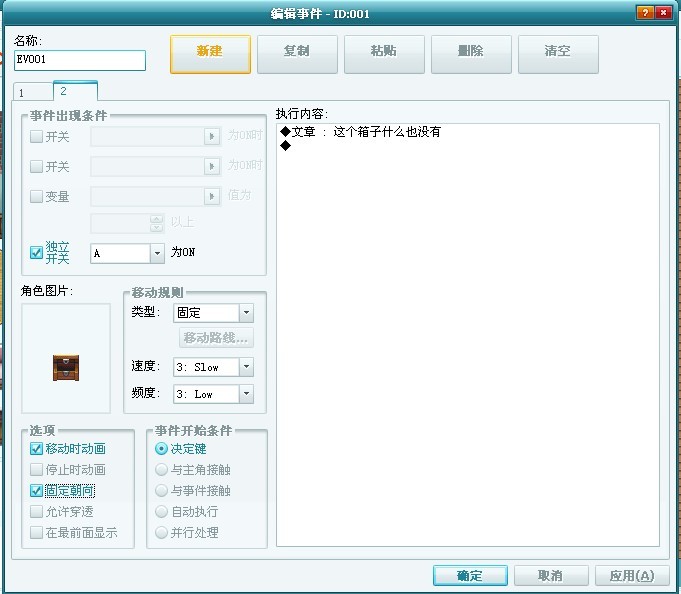This screenshot has height=594, width=681.
Task: Click the variable value spinner arrows
Action: click(x=156, y=223)
